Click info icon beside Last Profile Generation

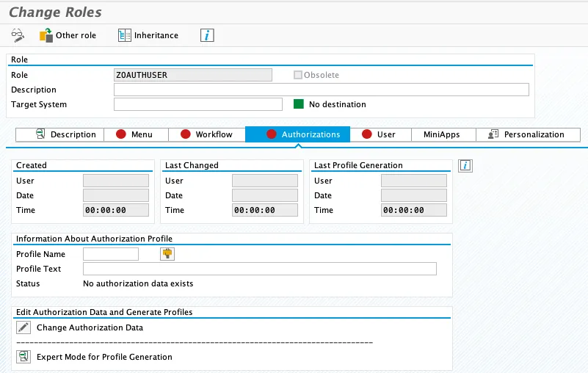point(465,166)
